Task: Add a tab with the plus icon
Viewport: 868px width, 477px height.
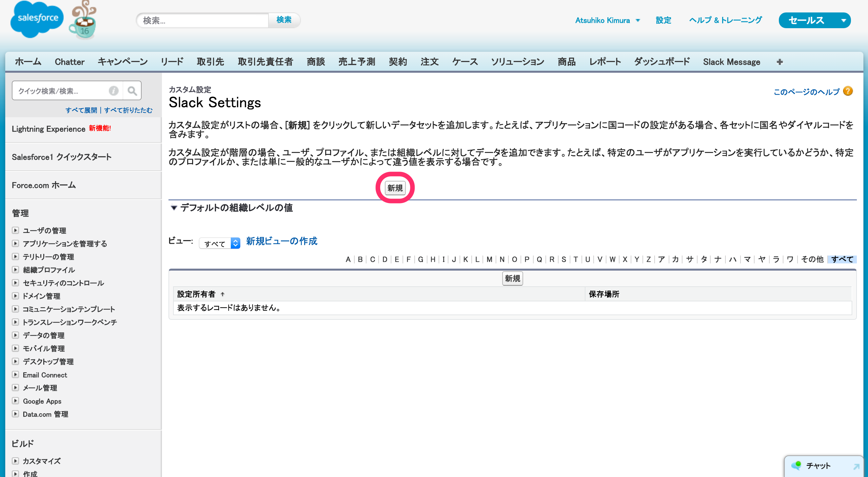Action: click(779, 62)
